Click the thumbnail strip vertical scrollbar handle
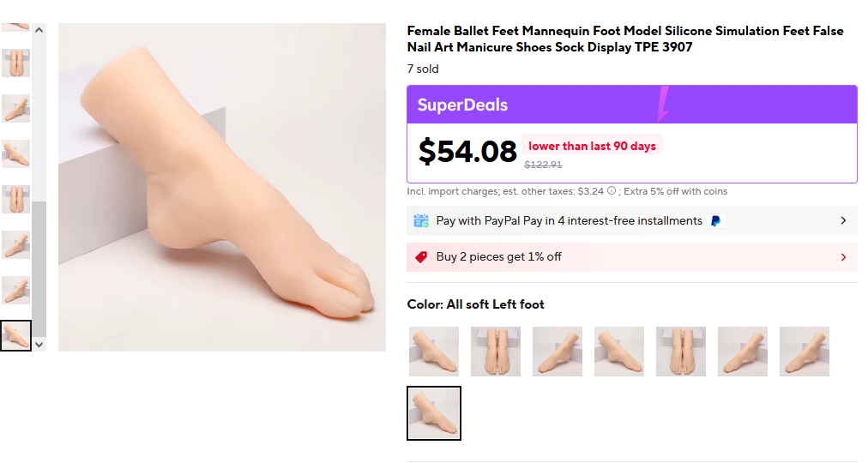Screen dimensions: 868x463 tap(39, 266)
